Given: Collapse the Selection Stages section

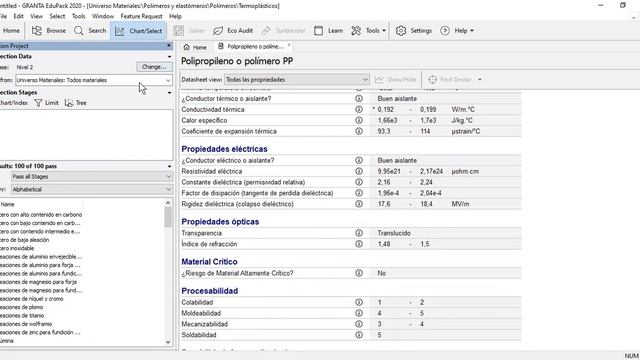Looking at the screenshot, I should 169,93.
